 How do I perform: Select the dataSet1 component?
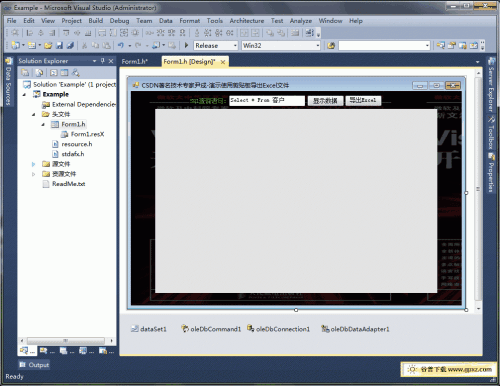pyautogui.click(x=149, y=329)
